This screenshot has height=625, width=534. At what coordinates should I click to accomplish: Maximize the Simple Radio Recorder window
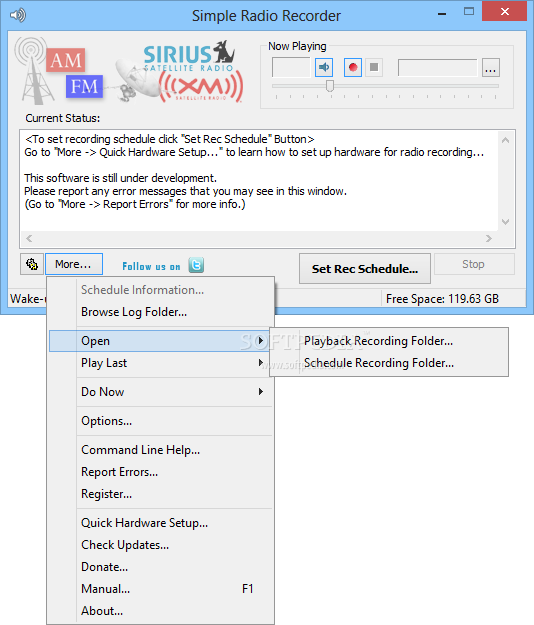point(469,12)
